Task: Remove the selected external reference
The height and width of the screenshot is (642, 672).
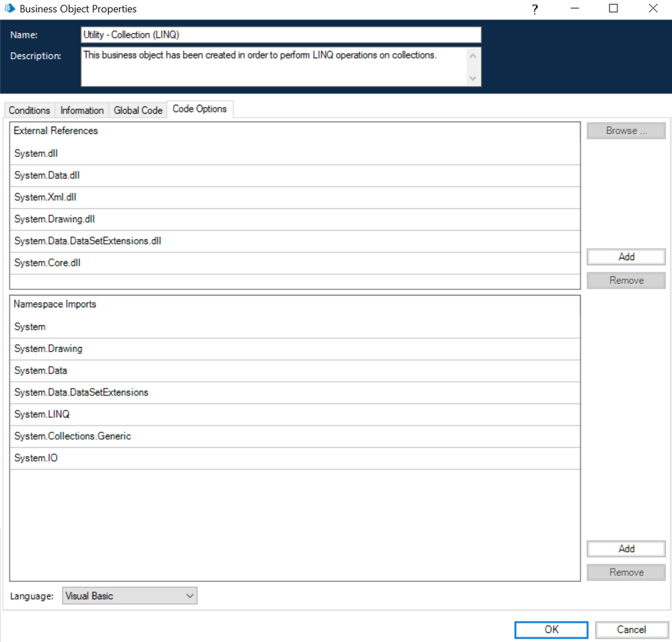Action: click(626, 281)
